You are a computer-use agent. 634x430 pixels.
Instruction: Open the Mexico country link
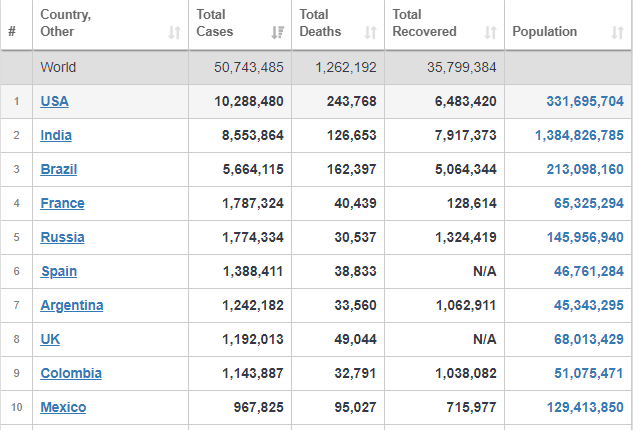(63, 407)
